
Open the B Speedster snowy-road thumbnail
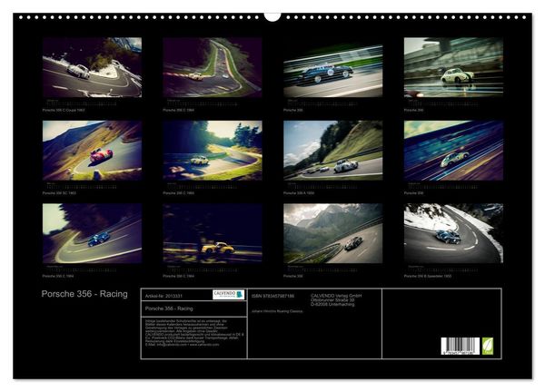[x=453, y=233]
